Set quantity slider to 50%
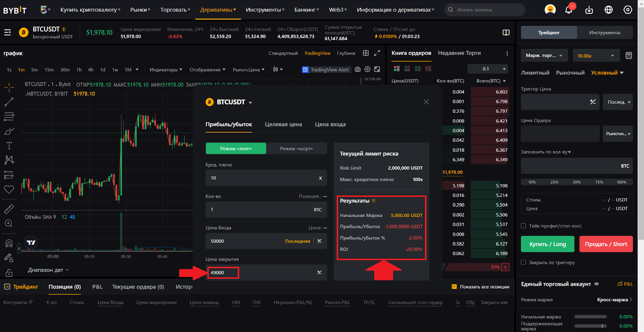This screenshot has height=332, width=644. (x=576, y=182)
